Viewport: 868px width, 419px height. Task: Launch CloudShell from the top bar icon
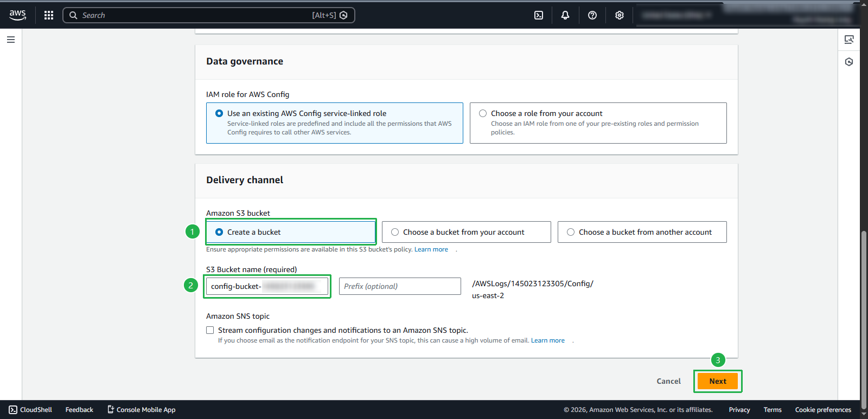click(539, 15)
